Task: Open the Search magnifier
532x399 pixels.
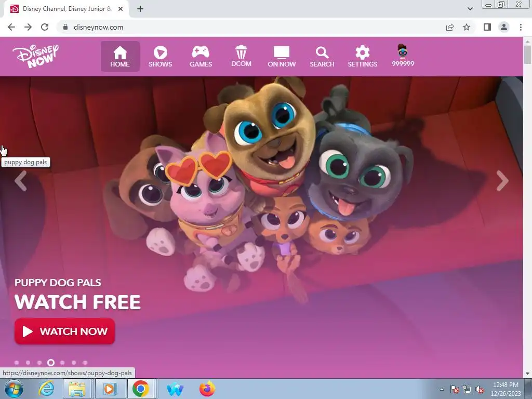Action: [x=322, y=56]
